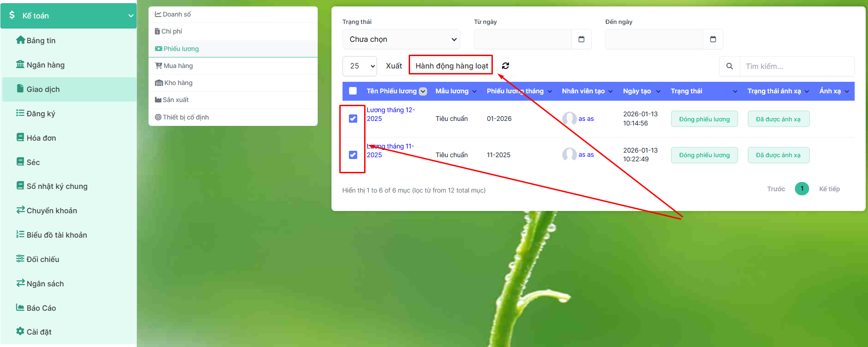Go to Ngân hàng in the sidebar
The height and width of the screenshot is (347, 868).
pyautogui.click(x=45, y=65)
